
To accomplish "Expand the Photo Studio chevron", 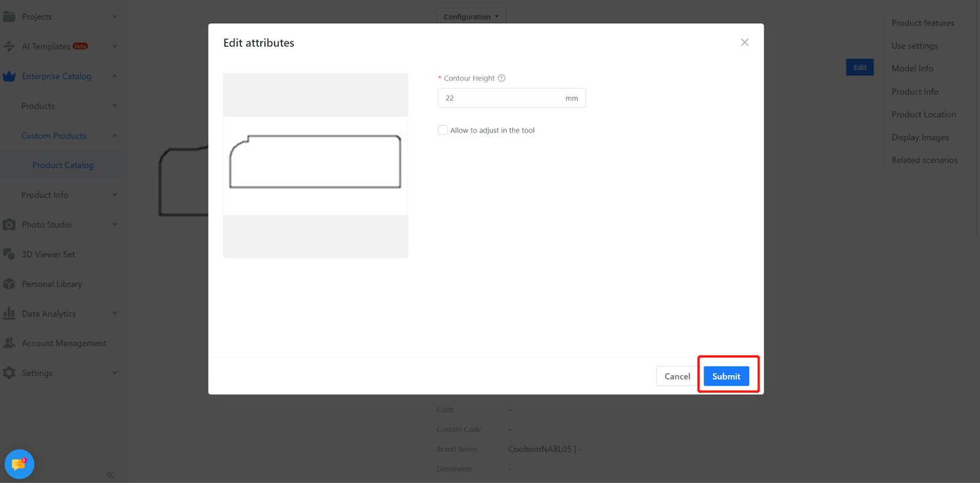I will (115, 224).
